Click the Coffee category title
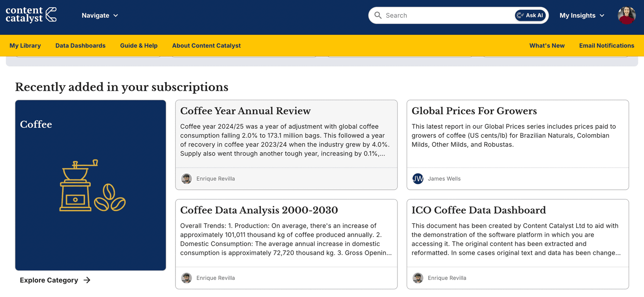Image resolution: width=644 pixels, height=297 pixels. click(x=36, y=124)
